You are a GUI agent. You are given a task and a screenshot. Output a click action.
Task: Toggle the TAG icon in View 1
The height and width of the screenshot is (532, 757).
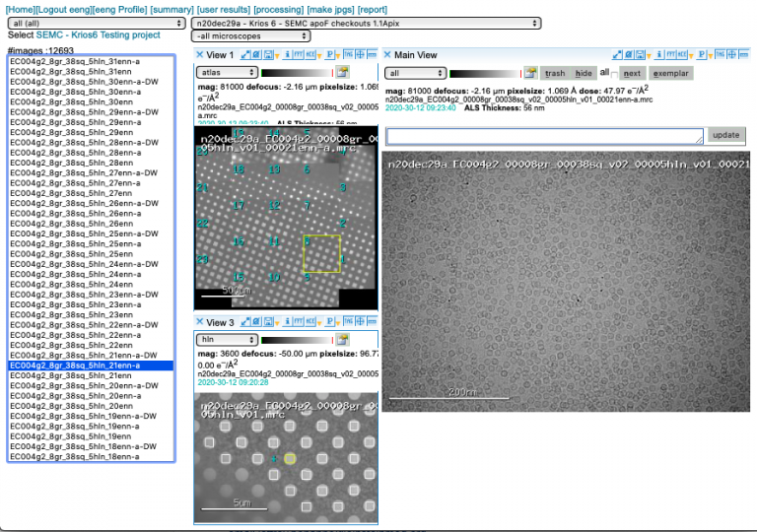click(349, 54)
